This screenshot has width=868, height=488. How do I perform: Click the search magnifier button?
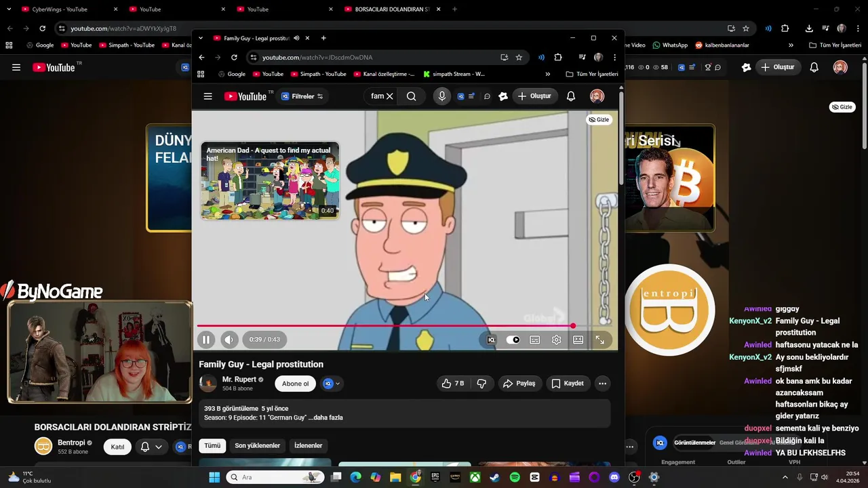pos(412,96)
